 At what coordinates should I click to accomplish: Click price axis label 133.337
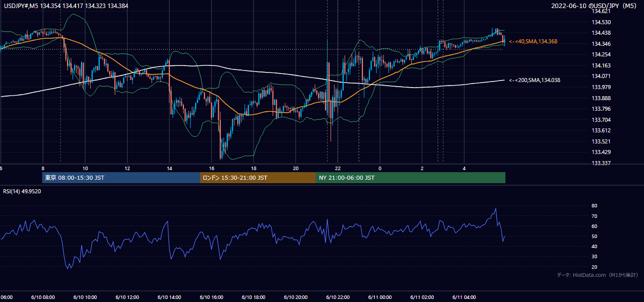(x=601, y=163)
